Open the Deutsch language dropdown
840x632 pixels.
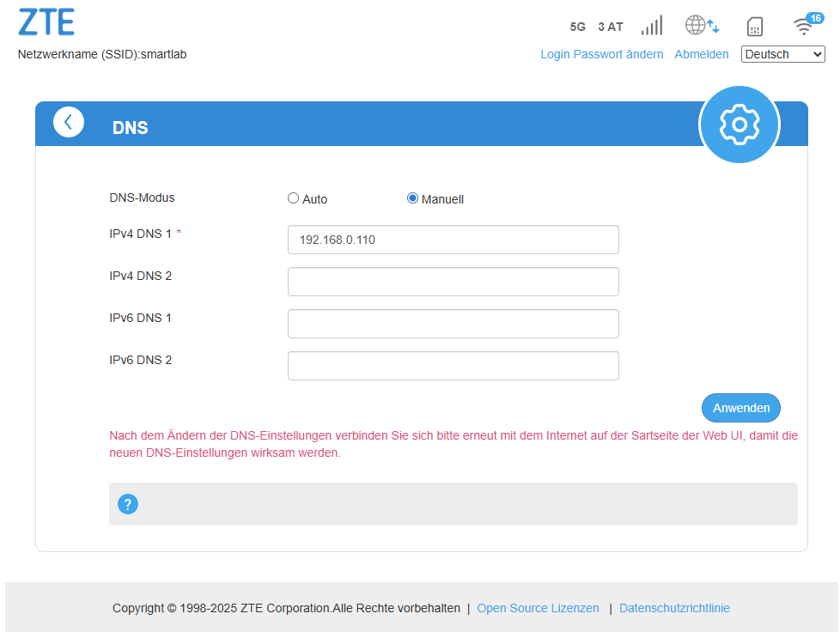[782, 54]
